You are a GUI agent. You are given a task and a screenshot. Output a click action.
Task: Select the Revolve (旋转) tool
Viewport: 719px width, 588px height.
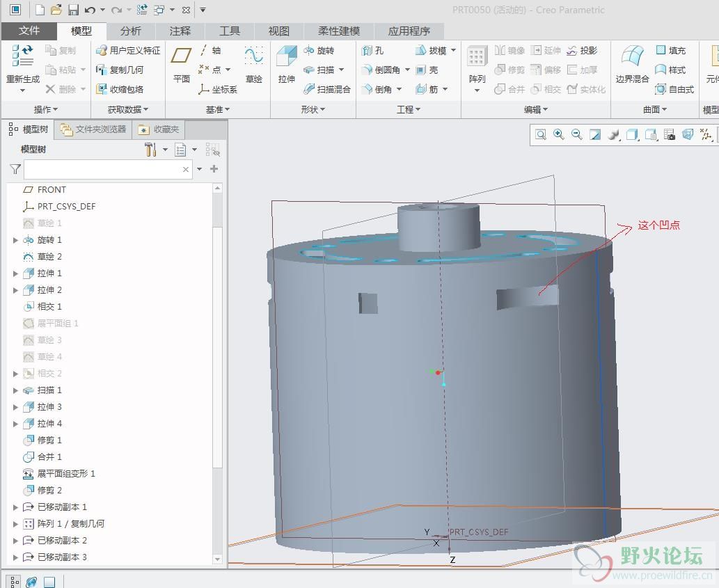coord(319,50)
